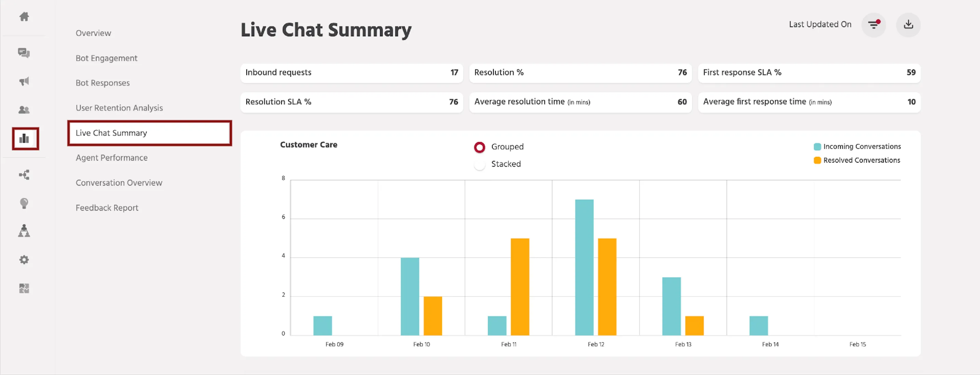980x375 pixels.
Task: Open the team hierarchy icon
Action: [24, 230]
